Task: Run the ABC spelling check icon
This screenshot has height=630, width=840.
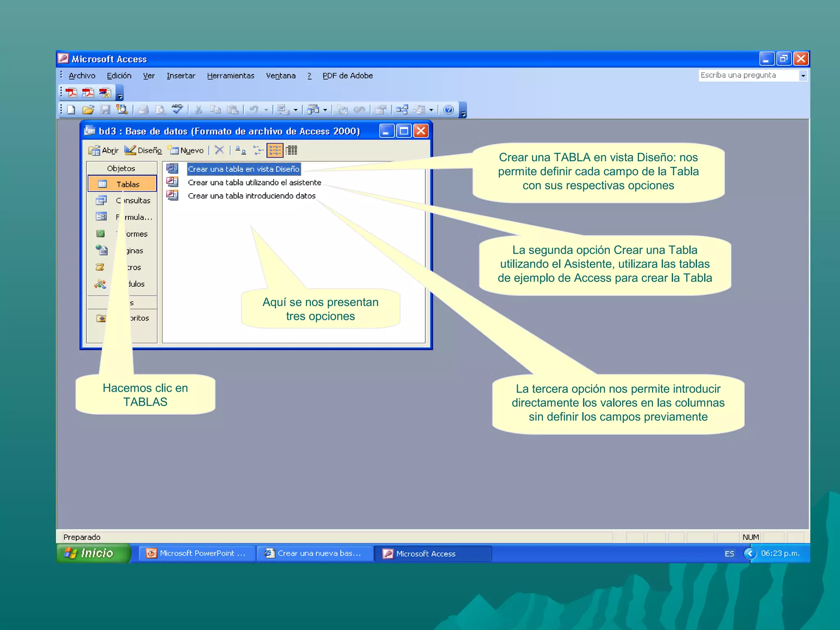Action: point(177,109)
